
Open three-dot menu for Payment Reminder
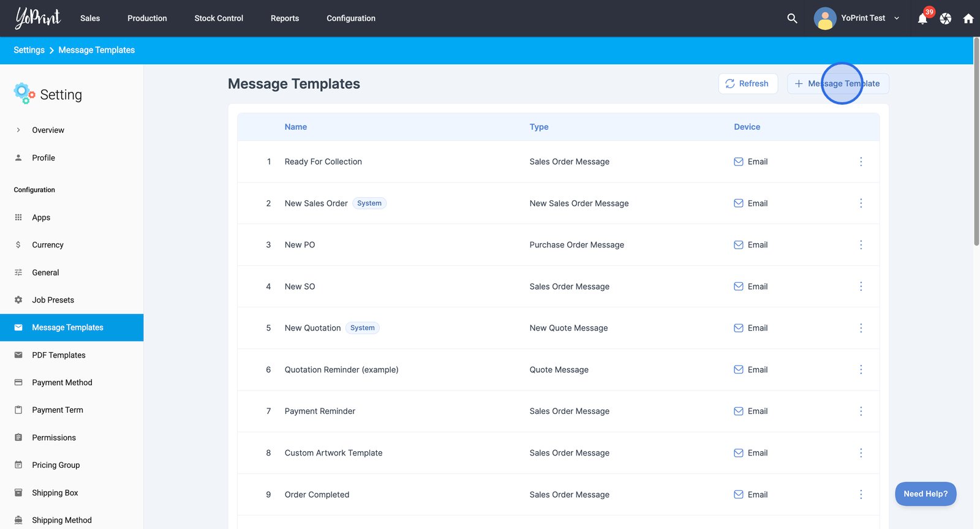[x=861, y=411]
